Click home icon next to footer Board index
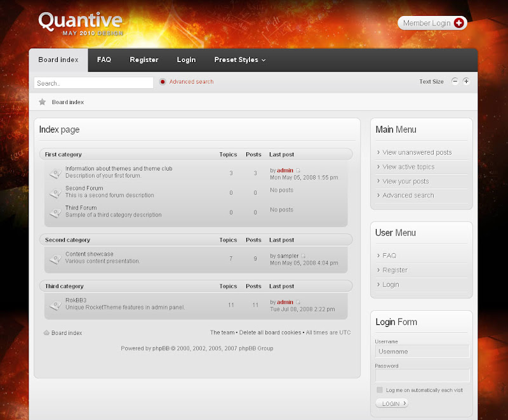 click(46, 332)
